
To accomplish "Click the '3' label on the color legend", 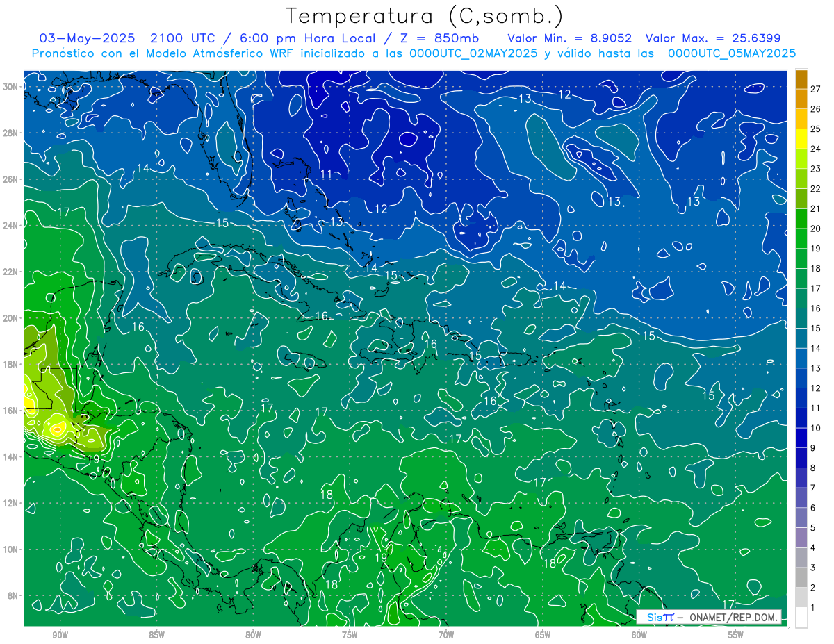I will [x=813, y=568].
